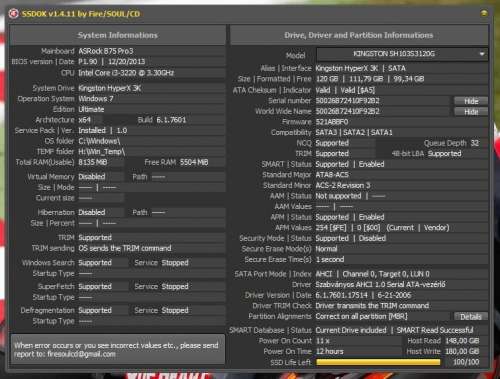Click the SSD Life Left progress bar
The width and height of the screenshot is (500, 379).
[378, 362]
